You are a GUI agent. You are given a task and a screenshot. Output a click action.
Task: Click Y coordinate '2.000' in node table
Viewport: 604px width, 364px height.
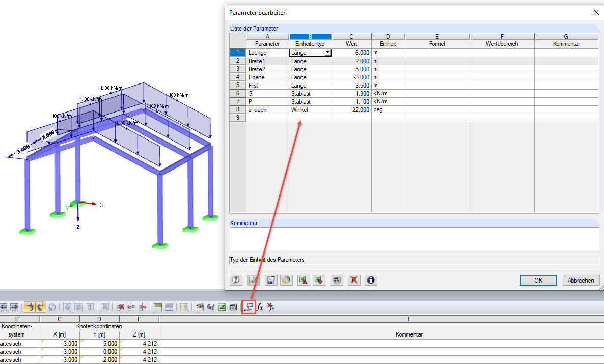(x=99, y=360)
